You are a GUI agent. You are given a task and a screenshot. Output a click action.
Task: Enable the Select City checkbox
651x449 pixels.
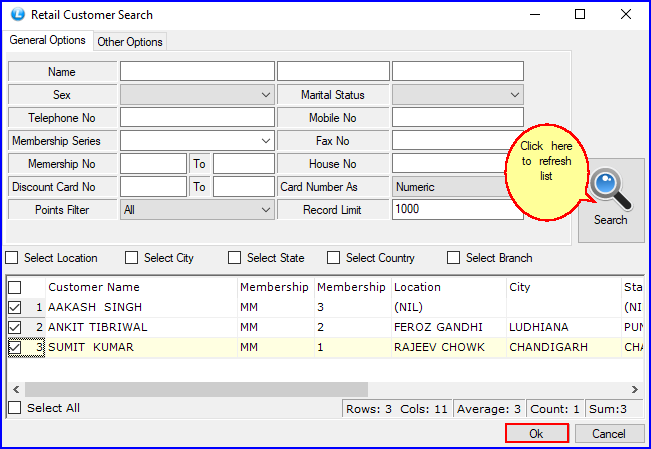point(132,258)
